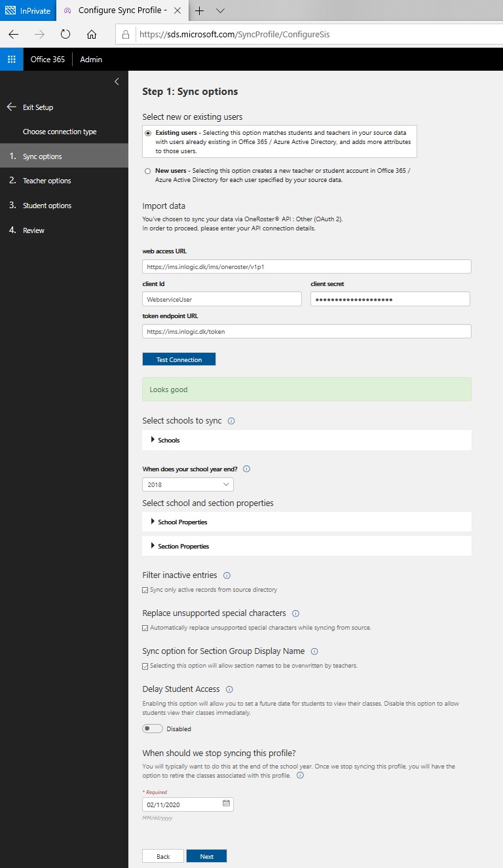Select the New users radio option
Image resolution: width=503 pixels, height=868 pixels.
[147, 171]
